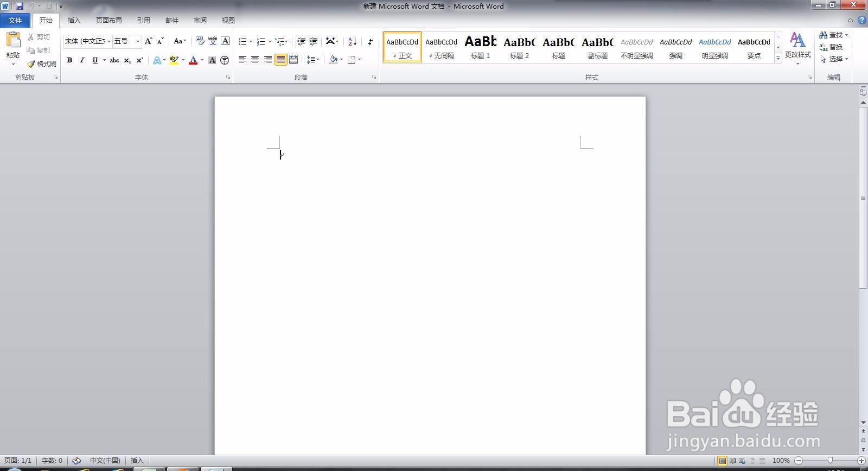This screenshot has width=868, height=471.
Task: Click the Grow Font icon
Action: pyautogui.click(x=148, y=41)
